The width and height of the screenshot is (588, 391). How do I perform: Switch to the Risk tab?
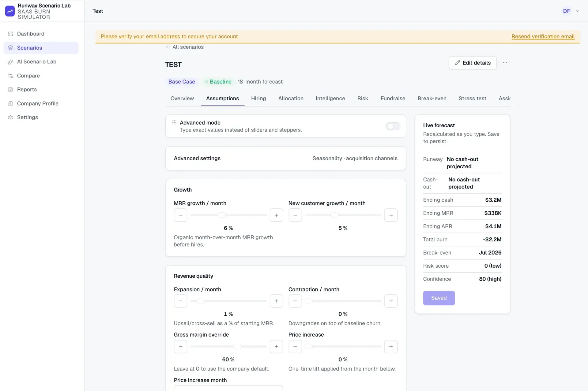click(363, 99)
